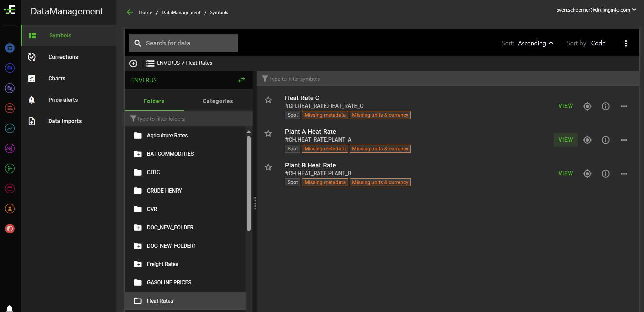Click the notification bell at bottom left
The height and width of the screenshot is (312, 644).
point(10,308)
